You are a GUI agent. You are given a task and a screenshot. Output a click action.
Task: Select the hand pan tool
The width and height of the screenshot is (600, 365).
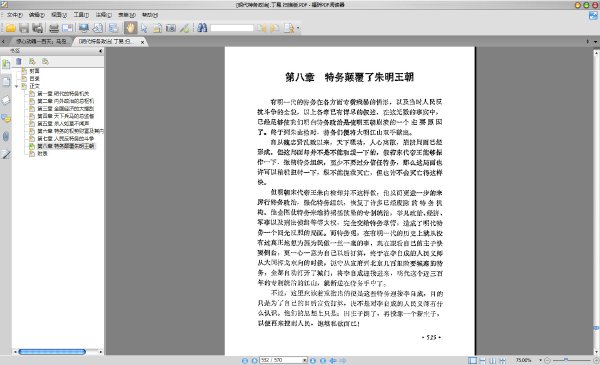130,28
